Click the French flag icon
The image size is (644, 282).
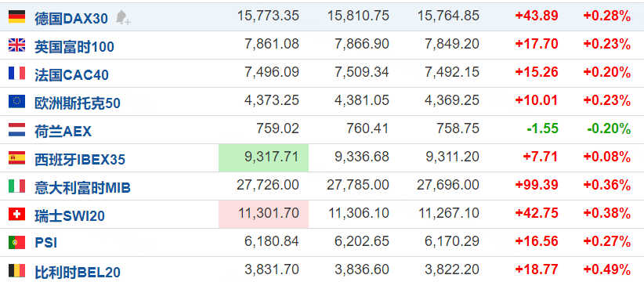pos(16,73)
